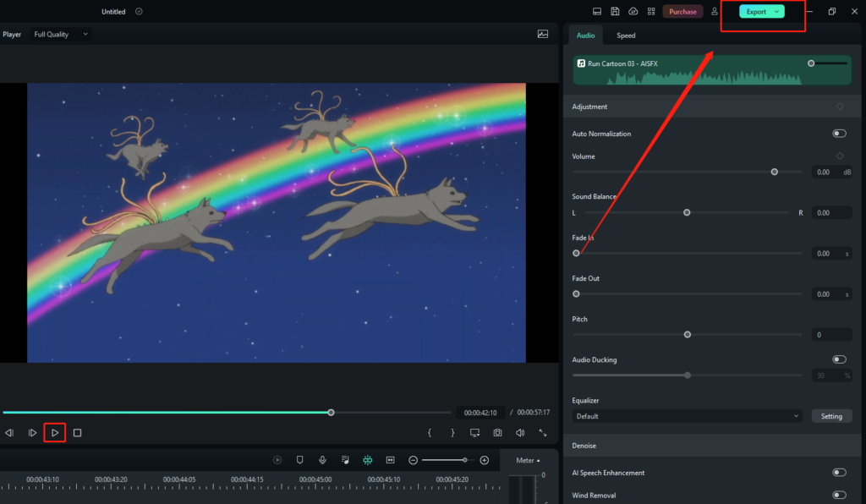
Task: Turn on Audio Ducking
Action: (839, 359)
